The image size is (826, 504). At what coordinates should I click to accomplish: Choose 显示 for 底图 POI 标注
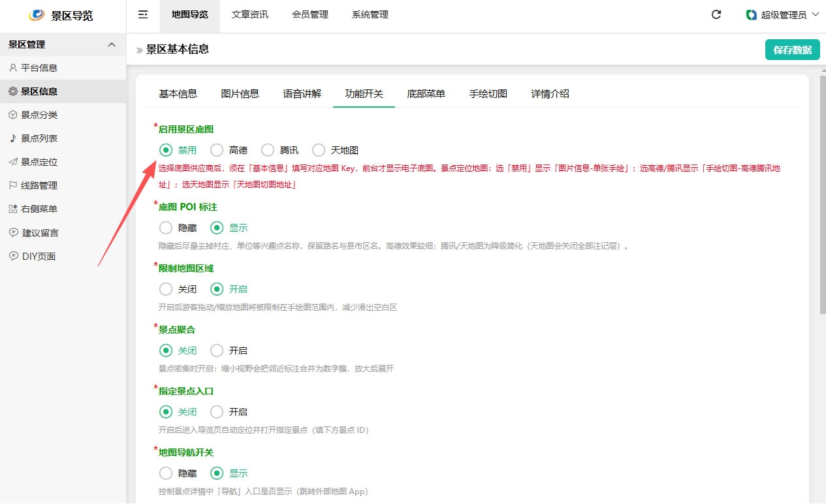pos(217,228)
